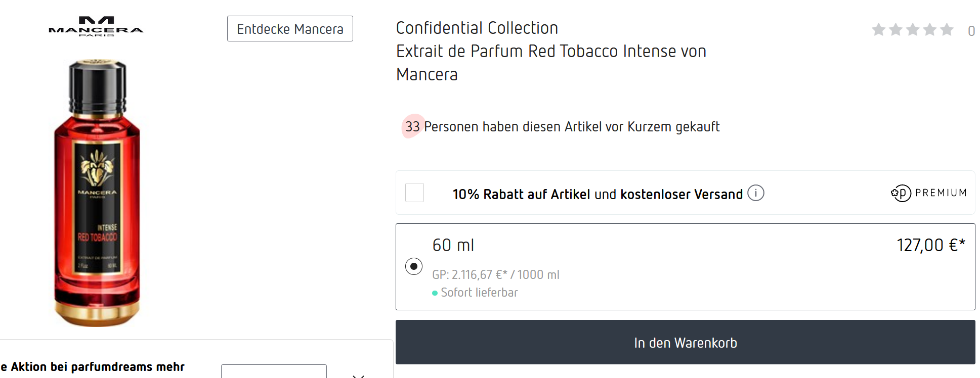Enable the 10% Rabatt Premium checkbox
This screenshot has height=378, width=980.
(x=415, y=193)
